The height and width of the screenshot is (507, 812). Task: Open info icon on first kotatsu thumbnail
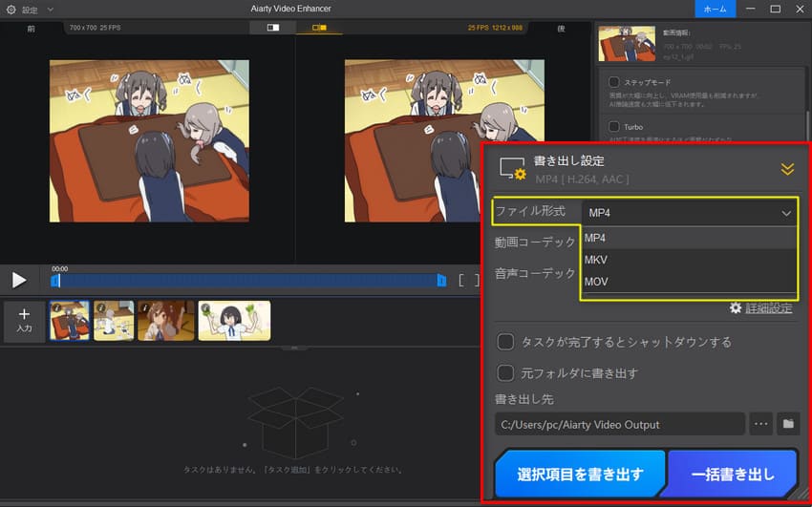coord(57,307)
